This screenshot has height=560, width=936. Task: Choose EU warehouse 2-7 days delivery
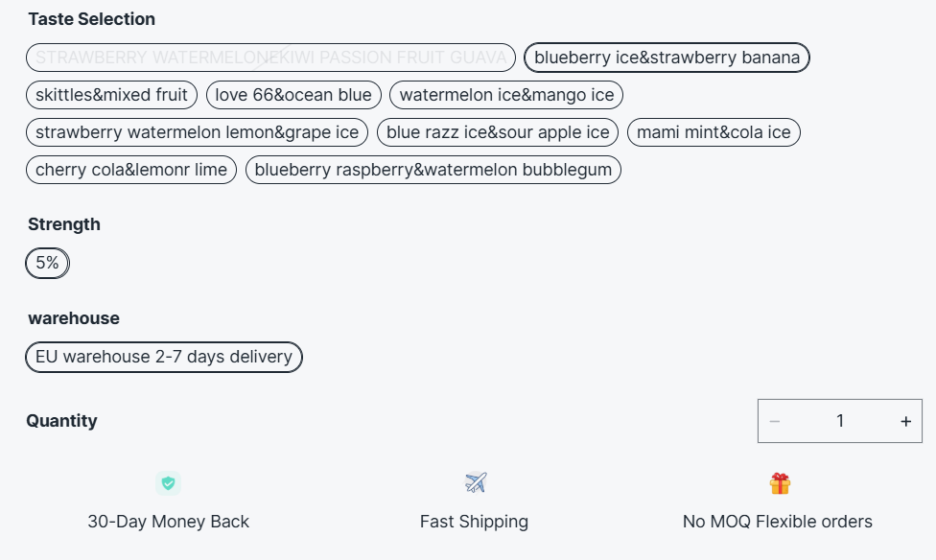pyautogui.click(x=164, y=357)
